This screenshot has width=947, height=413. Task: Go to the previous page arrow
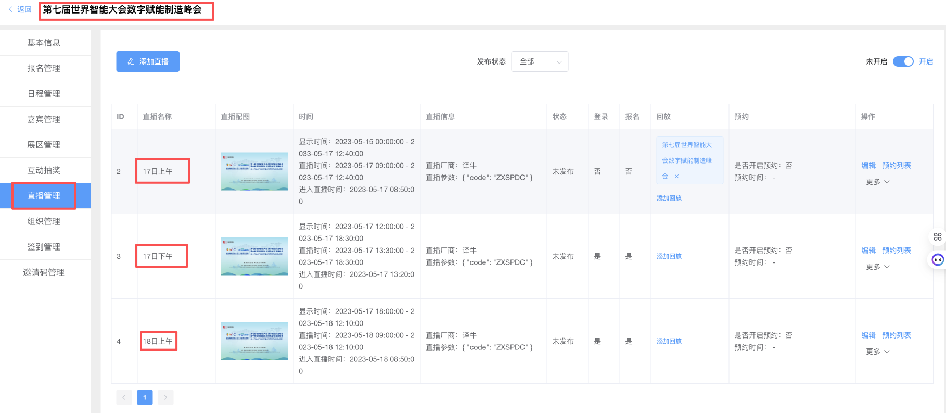pyautogui.click(x=124, y=397)
